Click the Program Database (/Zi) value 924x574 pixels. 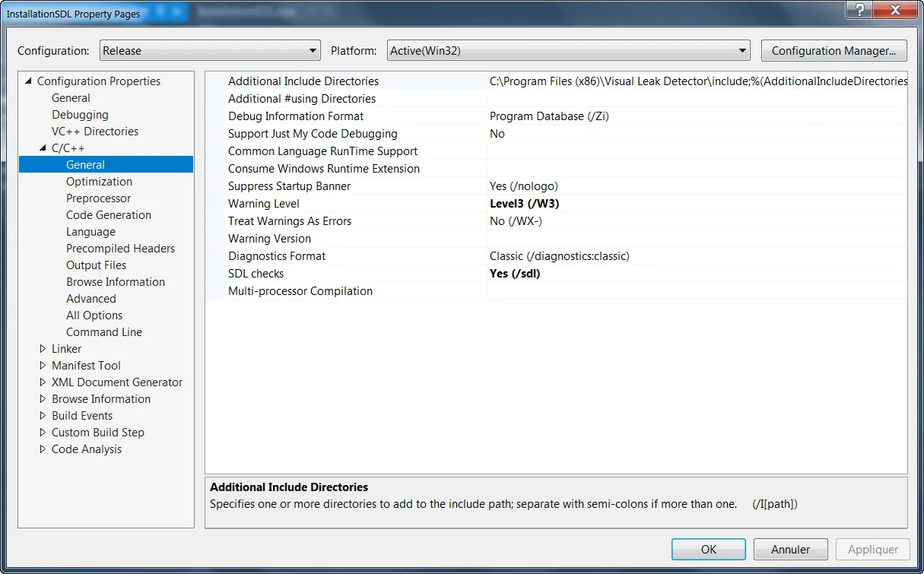549,116
